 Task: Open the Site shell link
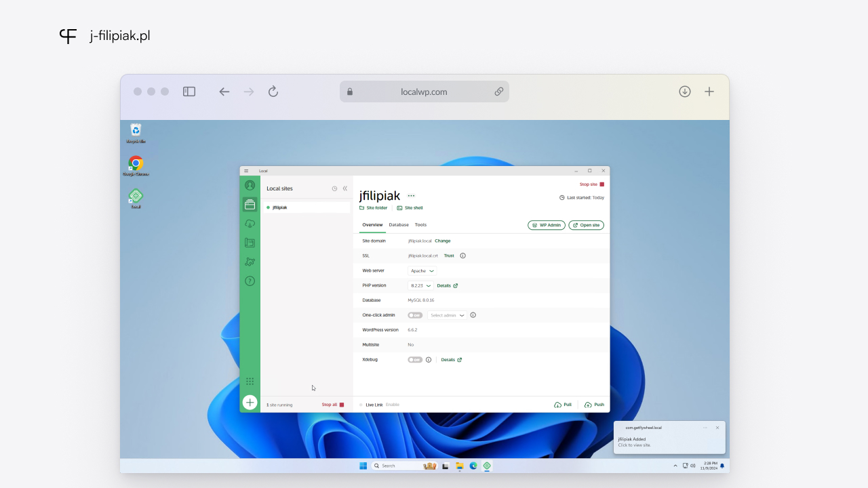point(410,208)
